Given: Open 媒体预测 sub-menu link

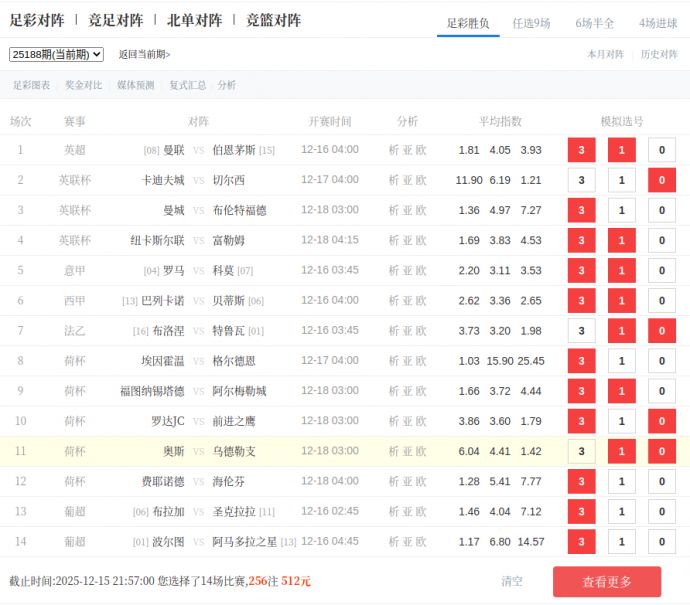Looking at the screenshot, I should [x=135, y=85].
